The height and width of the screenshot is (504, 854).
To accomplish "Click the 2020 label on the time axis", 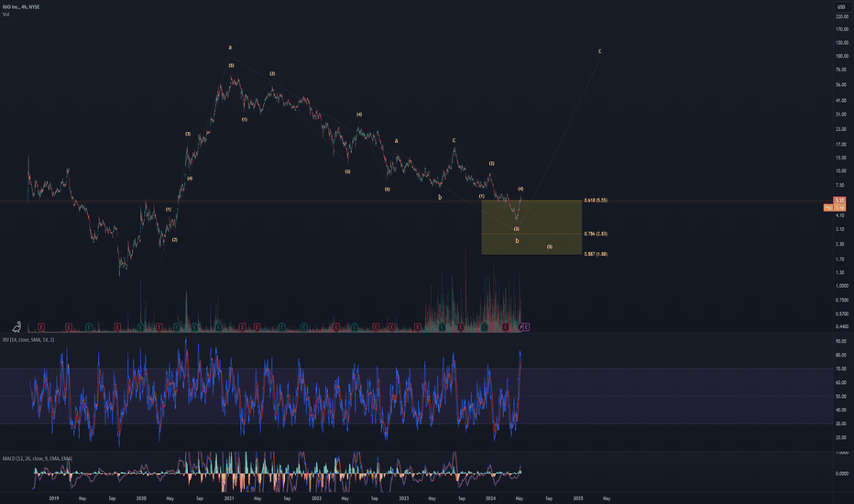I will coord(141,498).
